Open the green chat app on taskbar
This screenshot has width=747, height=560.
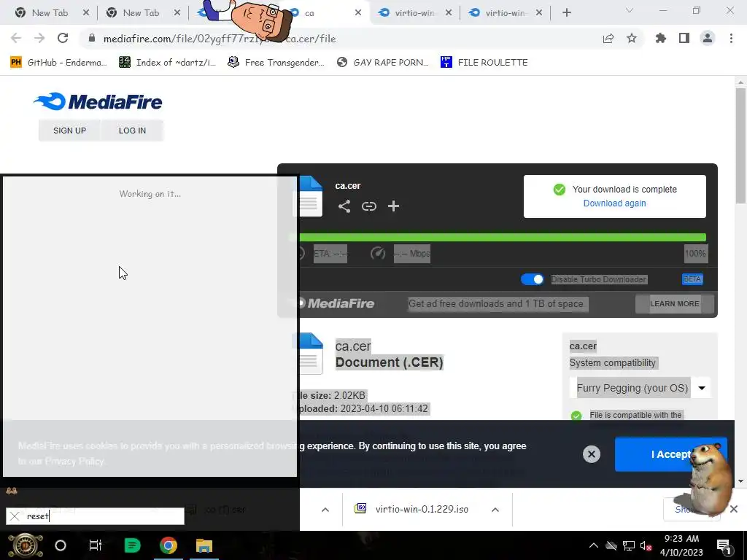[x=132, y=545]
